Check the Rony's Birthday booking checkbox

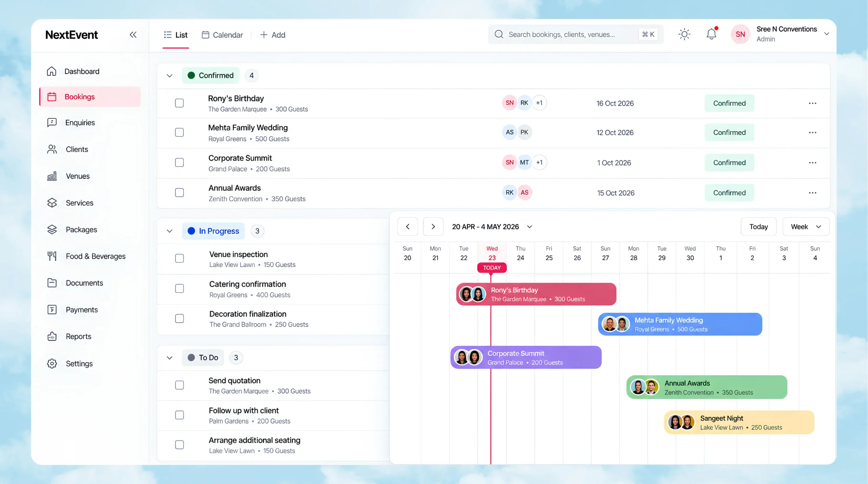pyautogui.click(x=179, y=103)
